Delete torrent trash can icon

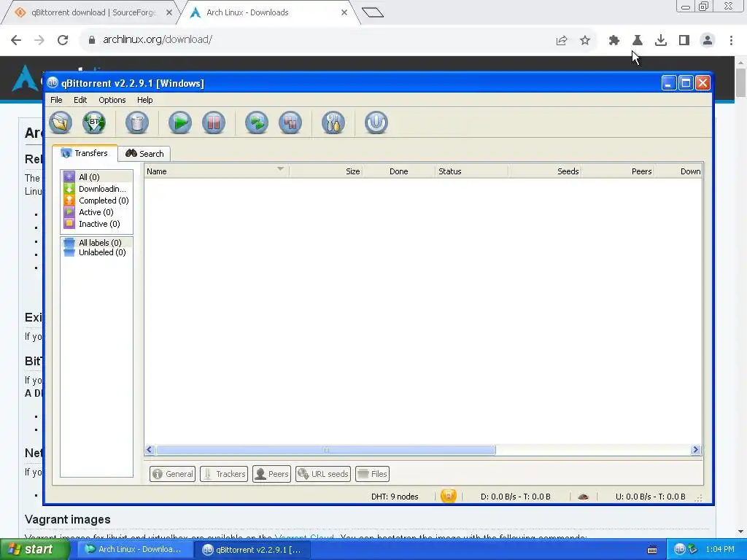coord(137,122)
